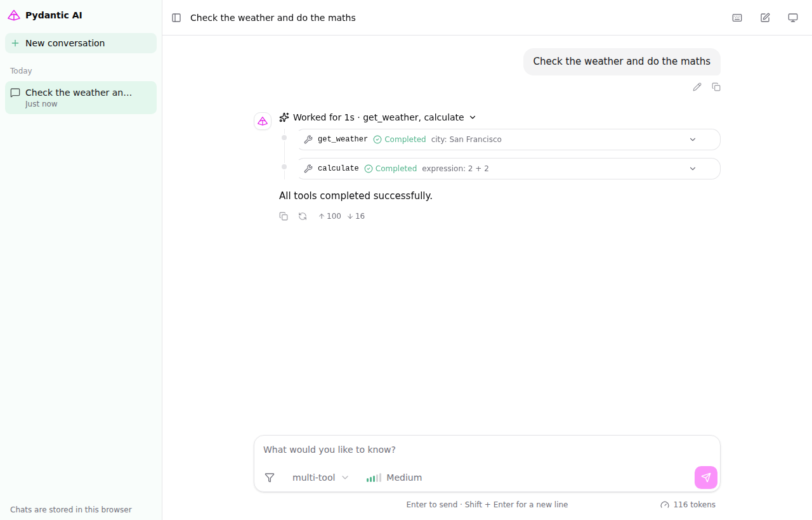Collapse the Worked for 1s summary
The image size is (812, 520).
pos(378,117)
